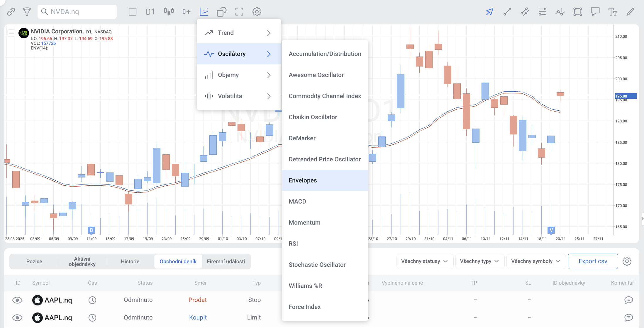
Task: Toggle eye icon for first AAPL.nq row
Action: click(x=17, y=300)
